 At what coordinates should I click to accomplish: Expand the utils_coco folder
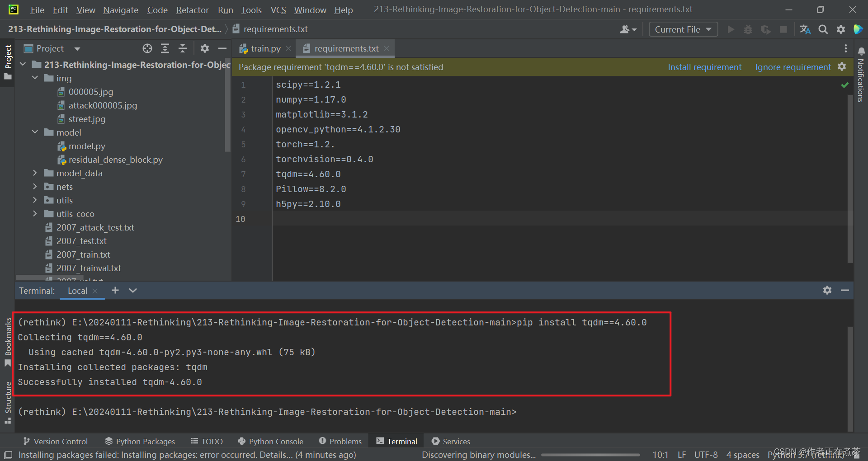[35, 214]
